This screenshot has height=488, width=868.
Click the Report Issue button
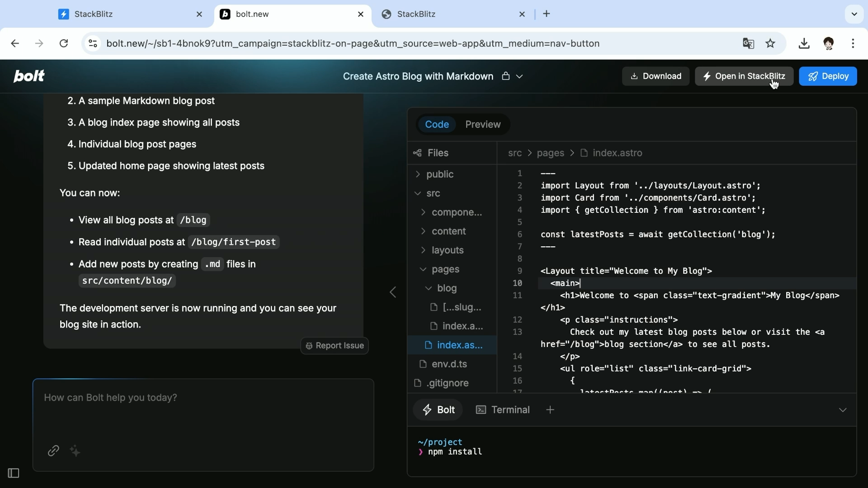coord(334,346)
